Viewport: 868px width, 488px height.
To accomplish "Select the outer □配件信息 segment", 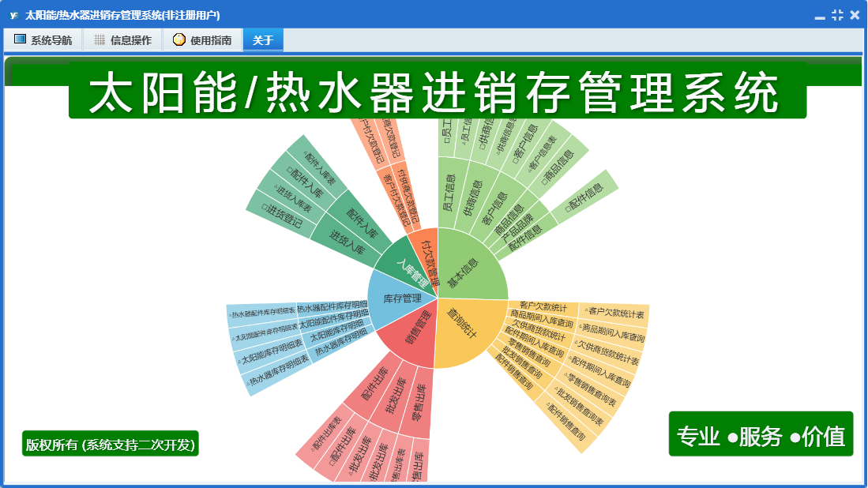I will [584, 197].
